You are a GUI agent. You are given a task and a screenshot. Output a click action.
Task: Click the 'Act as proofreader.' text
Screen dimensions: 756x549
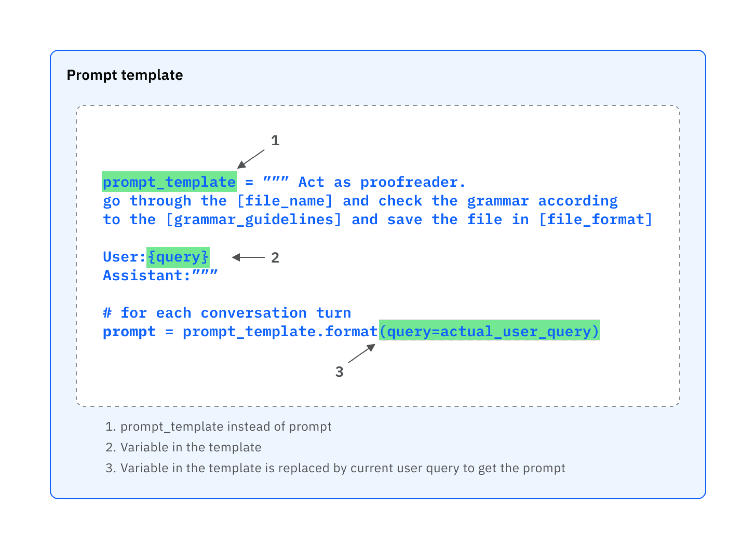pos(382,182)
